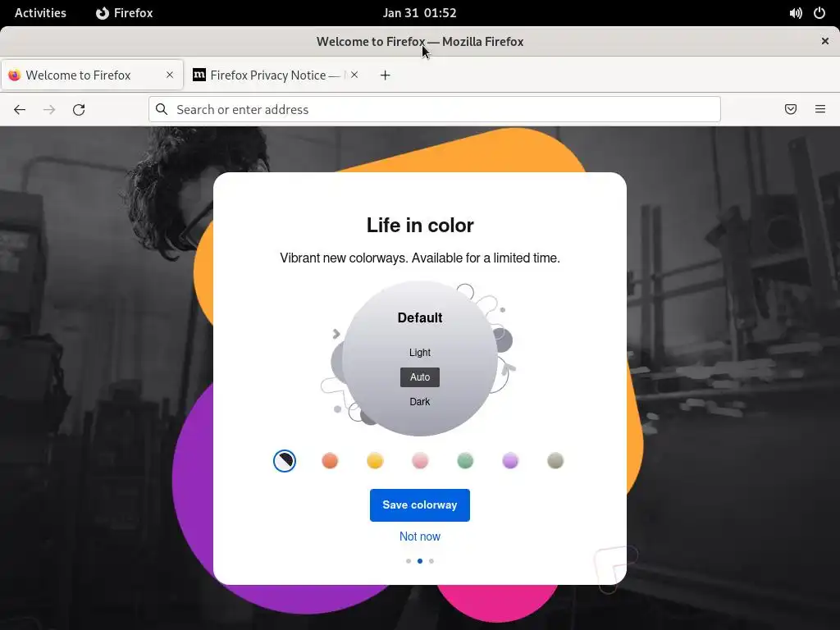Open a new tab with plus button
This screenshot has height=630, width=840.
click(x=386, y=75)
